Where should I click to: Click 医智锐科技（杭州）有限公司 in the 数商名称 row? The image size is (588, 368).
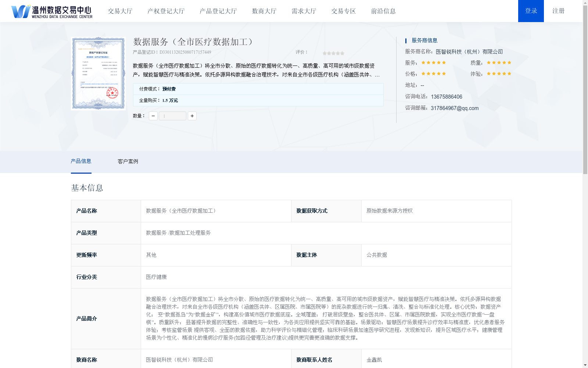[179, 360]
